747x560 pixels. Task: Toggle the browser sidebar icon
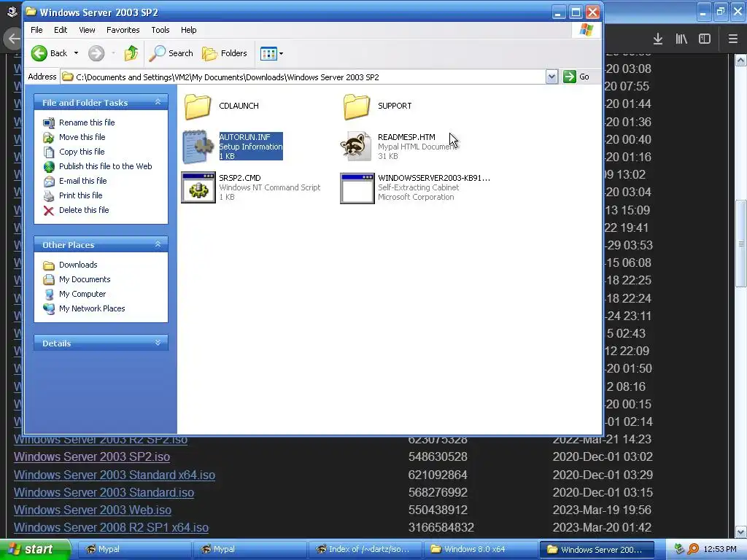tap(705, 39)
